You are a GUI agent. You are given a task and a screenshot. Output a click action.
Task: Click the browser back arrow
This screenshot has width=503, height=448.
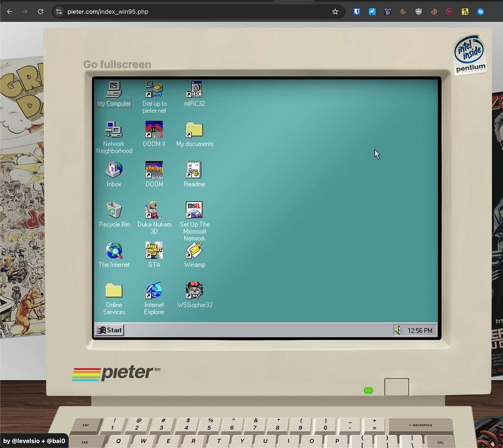tap(10, 12)
